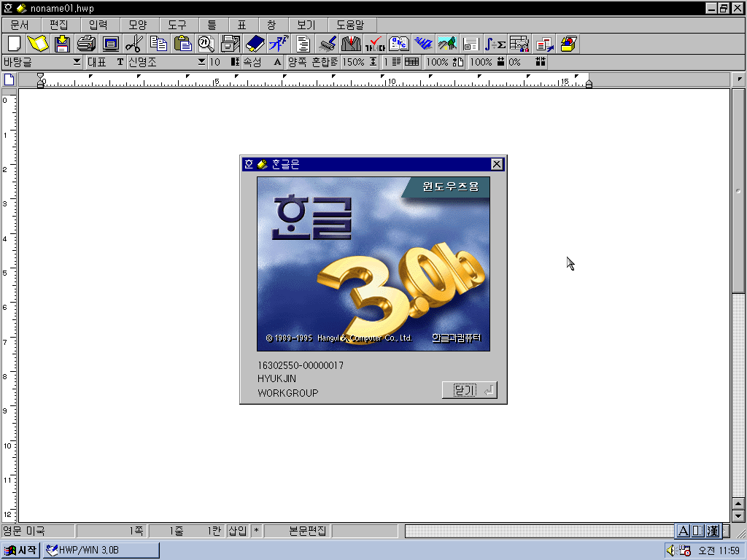Open the 신명조 font dropdown
Image resolution: width=747 pixels, height=560 pixels.
201,62
